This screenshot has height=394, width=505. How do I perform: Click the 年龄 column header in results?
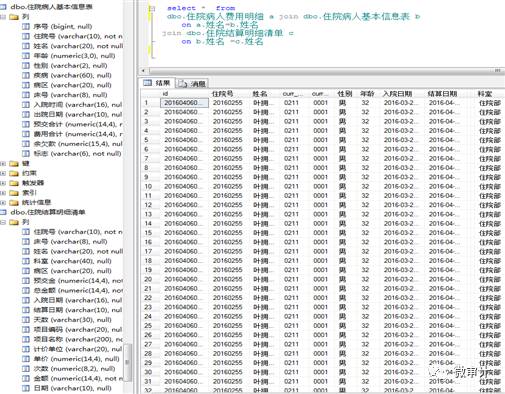coord(367,94)
